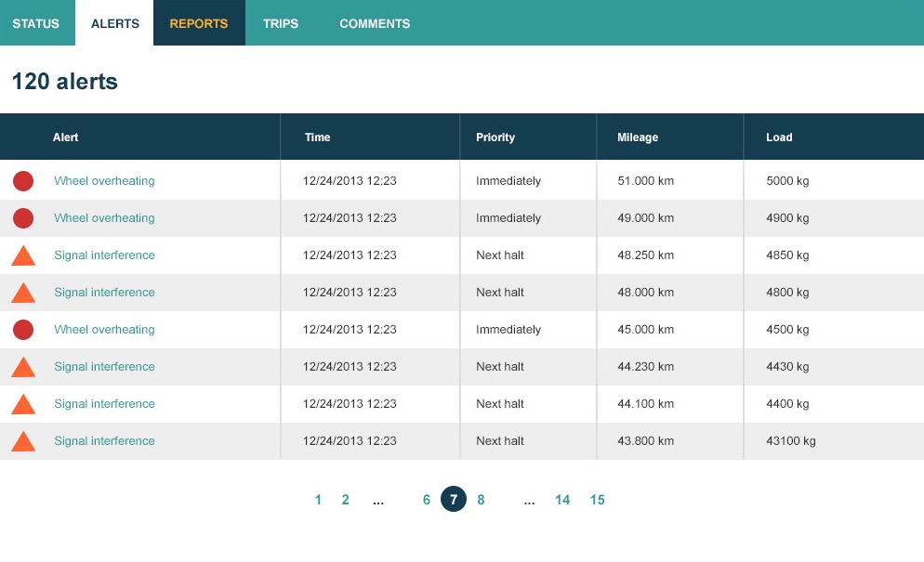The height and width of the screenshot is (562, 924).
Task: Open Wheel overheating alert with 5000 kg load
Action: (104, 181)
